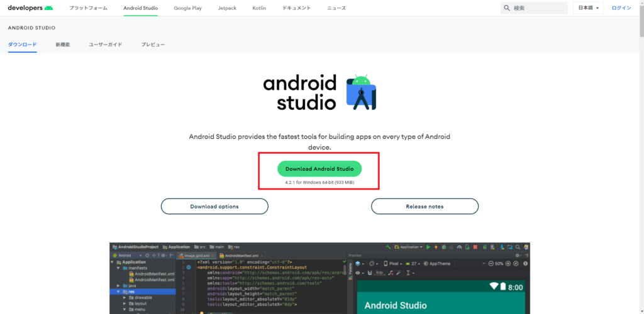Viewport: 644px width, 314px height.
Task: Click the search magnifier icon
Action: tap(507, 8)
